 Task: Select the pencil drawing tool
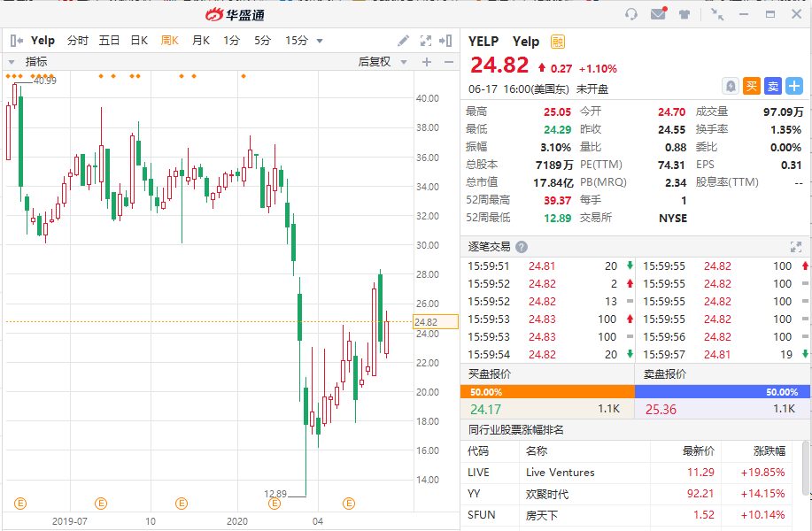coord(403,41)
